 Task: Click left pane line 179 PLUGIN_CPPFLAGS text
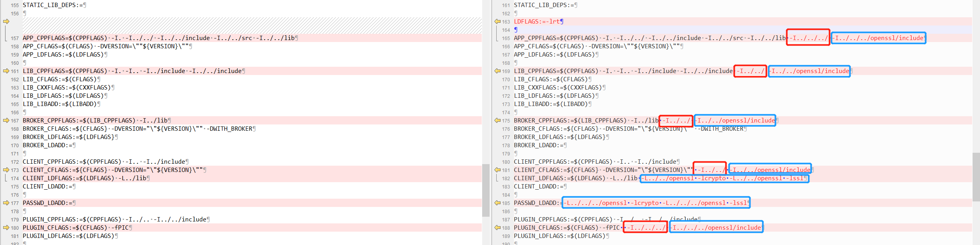[116, 219]
